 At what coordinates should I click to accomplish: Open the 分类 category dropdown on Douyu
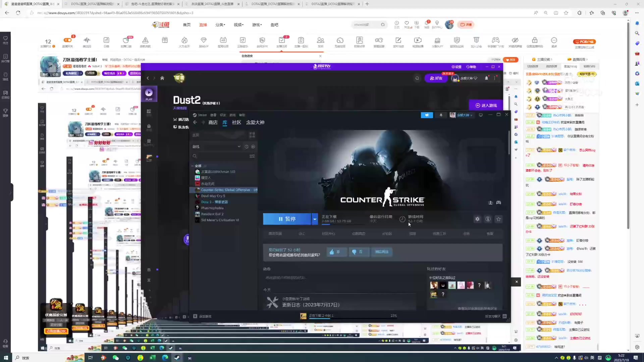220,25
